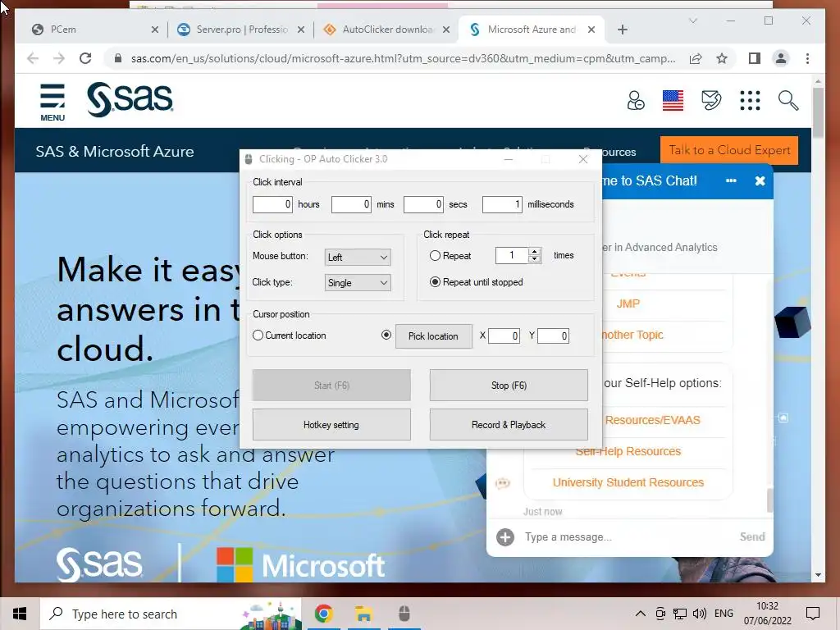Share this page from address bar

[x=696, y=58]
